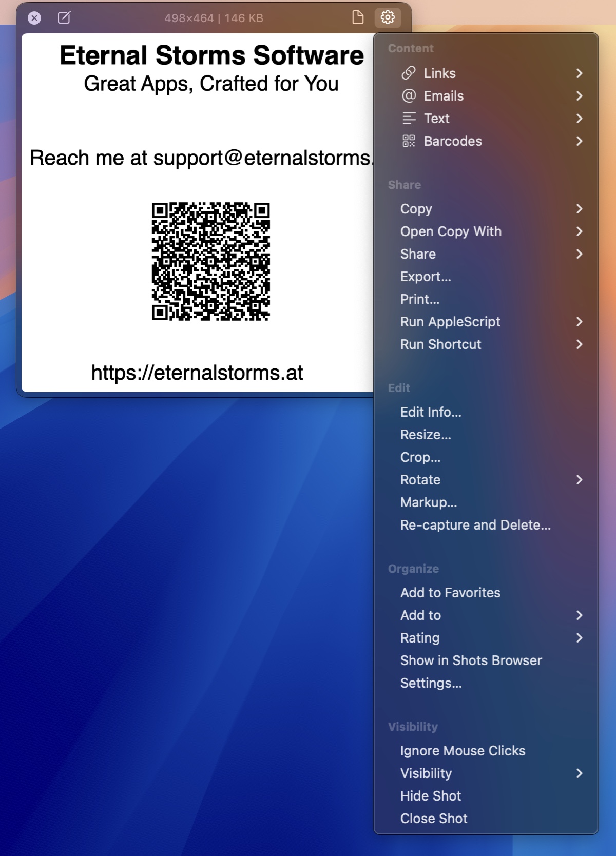The width and height of the screenshot is (616, 856).
Task: Click the document file icon in title bar
Action: coord(358,17)
